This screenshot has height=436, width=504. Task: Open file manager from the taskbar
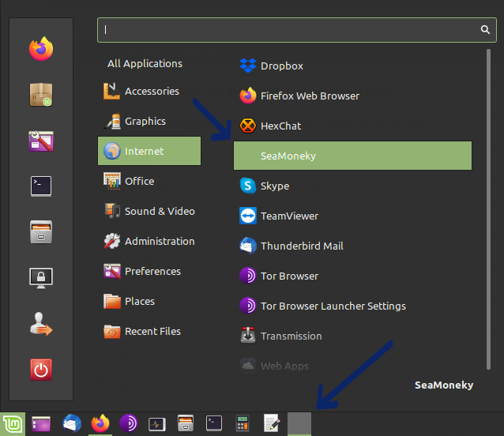[x=186, y=423]
